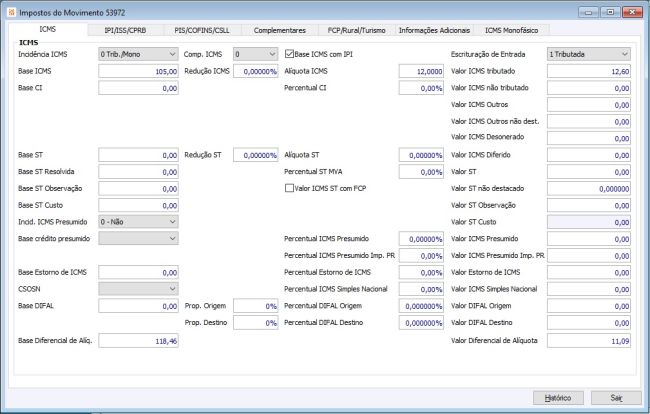650x414 pixels.
Task: Select Valor ICMS tributado field
Action: coord(589,71)
